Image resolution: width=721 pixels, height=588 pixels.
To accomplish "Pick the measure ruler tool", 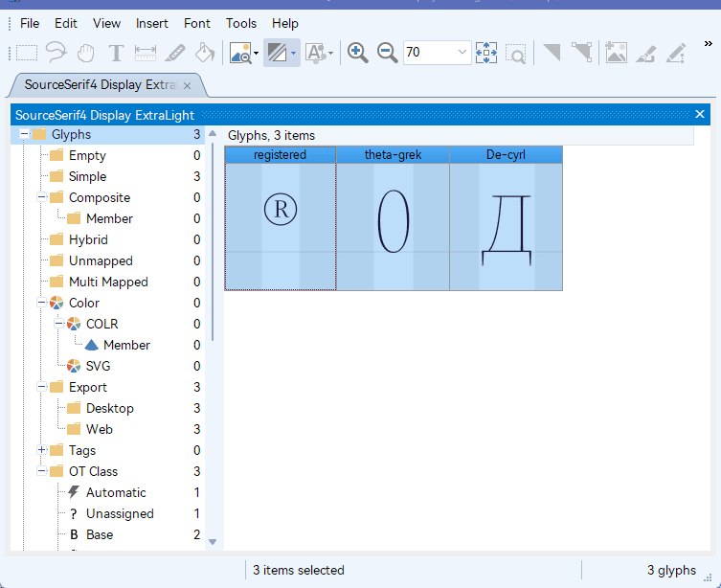I will point(146,53).
